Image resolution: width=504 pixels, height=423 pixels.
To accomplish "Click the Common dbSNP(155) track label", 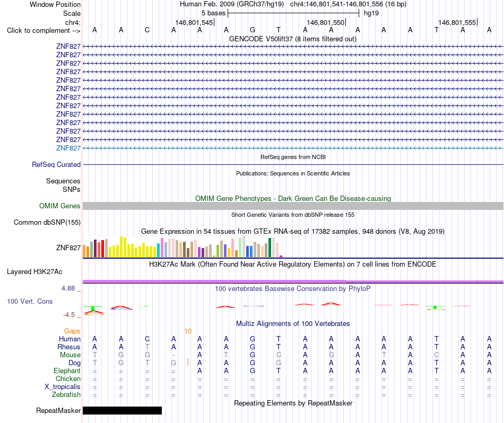I will (47, 222).
